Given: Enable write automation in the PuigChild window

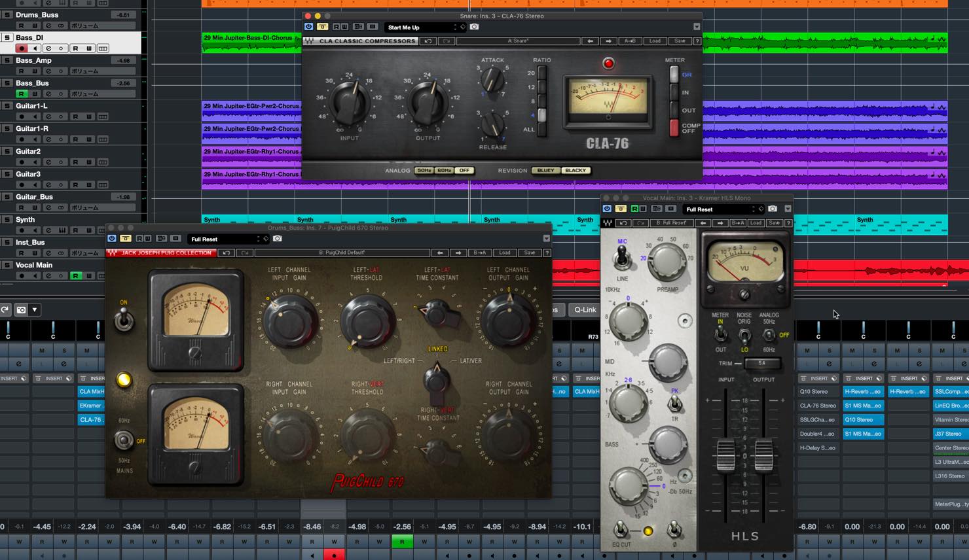Looking at the screenshot, I should tap(147, 239).
